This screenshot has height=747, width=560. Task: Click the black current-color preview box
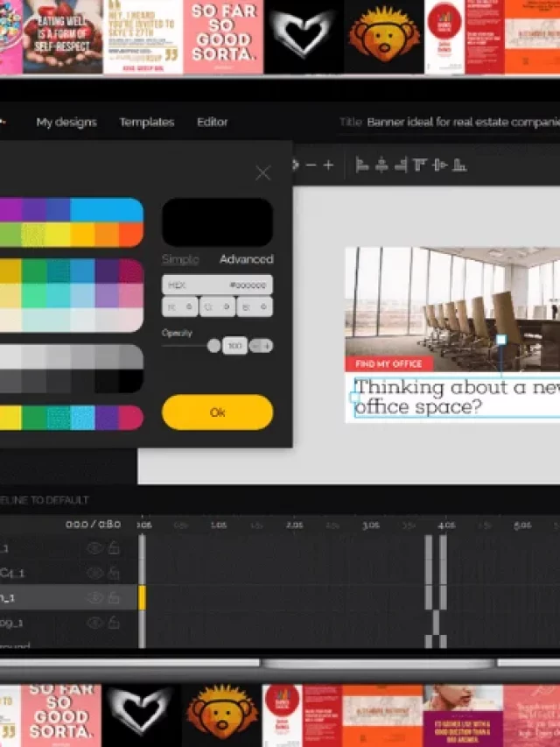(x=218, y=222)
